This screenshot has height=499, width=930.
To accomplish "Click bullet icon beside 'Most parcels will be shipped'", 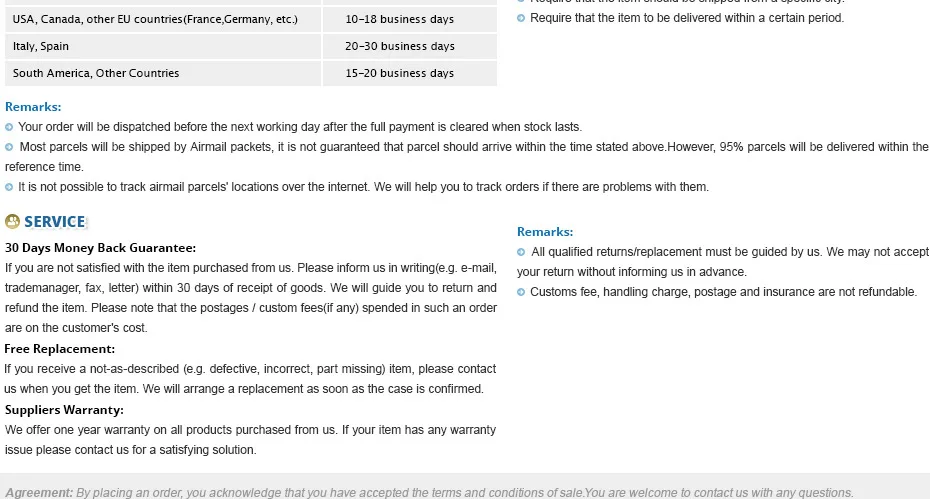I will coord(9,147).
